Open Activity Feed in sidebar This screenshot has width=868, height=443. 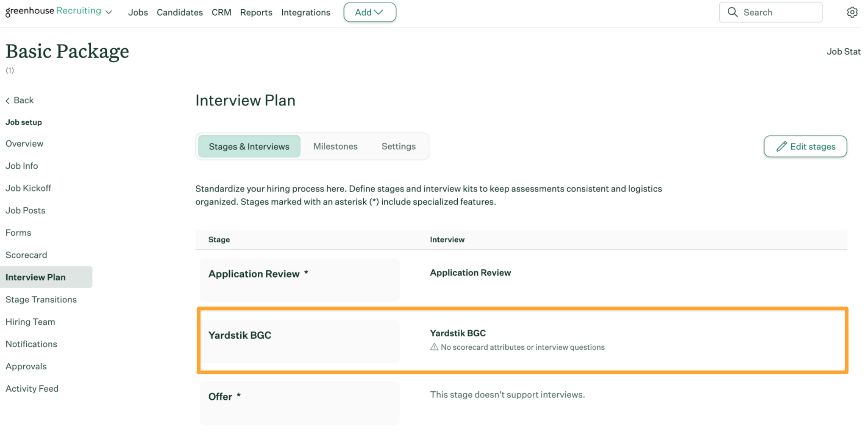[x=32, y=388]
